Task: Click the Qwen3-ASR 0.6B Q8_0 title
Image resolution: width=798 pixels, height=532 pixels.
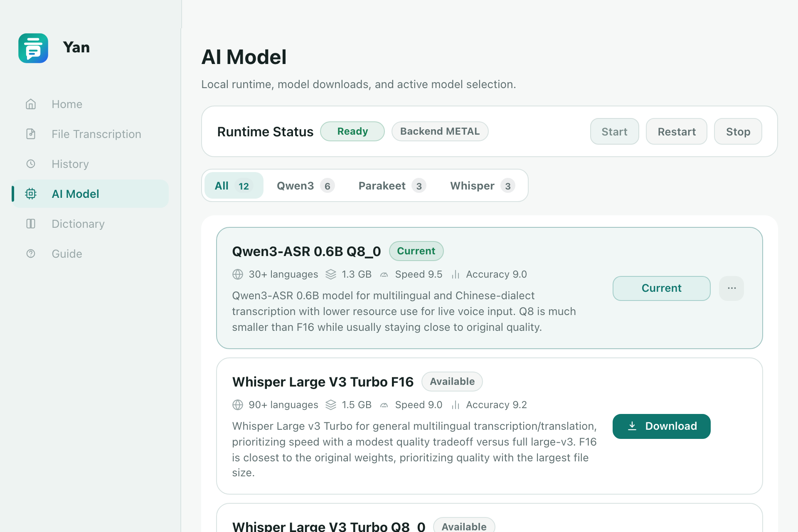Action: [306, 251]
